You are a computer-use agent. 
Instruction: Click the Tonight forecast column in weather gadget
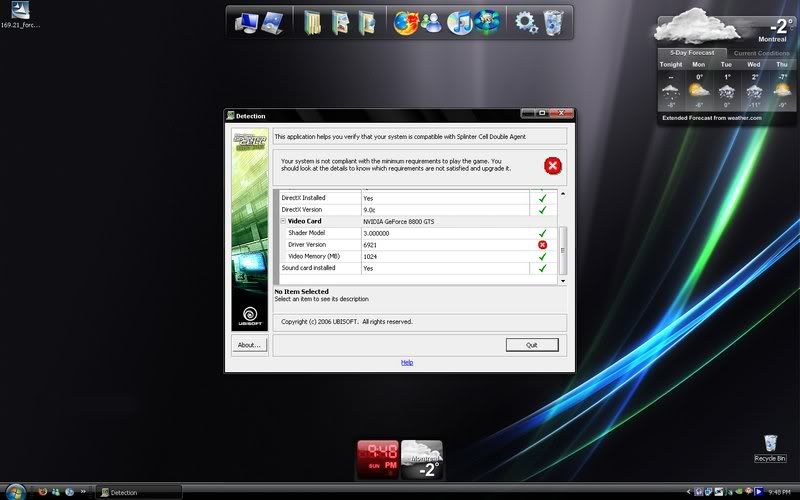pos(670,84)
